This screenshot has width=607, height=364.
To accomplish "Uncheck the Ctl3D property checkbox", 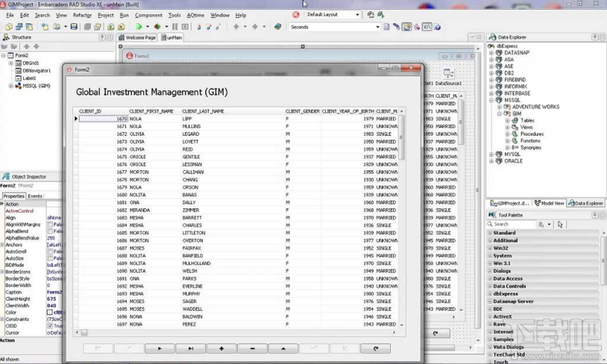I will coord(50,326).
